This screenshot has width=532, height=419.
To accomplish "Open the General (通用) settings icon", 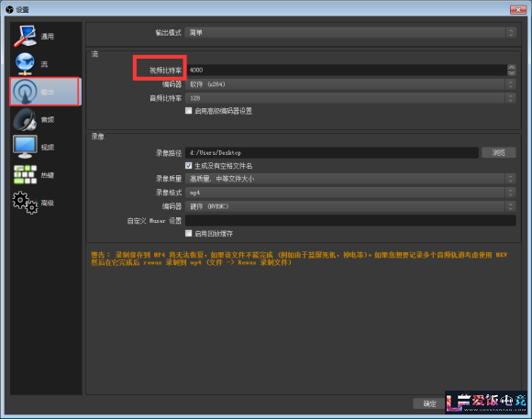I will [x=25, y=36].
